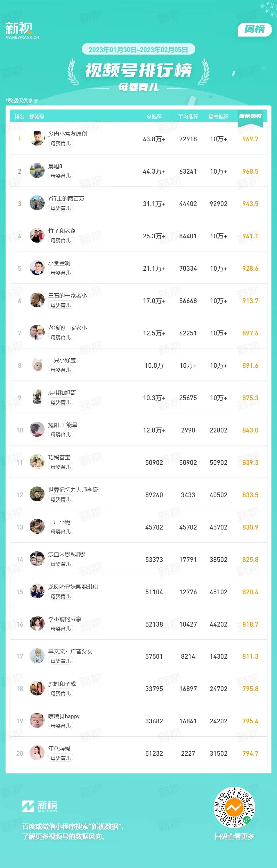
Task: Click the 周榜 badge
Action: click(255, 29)
